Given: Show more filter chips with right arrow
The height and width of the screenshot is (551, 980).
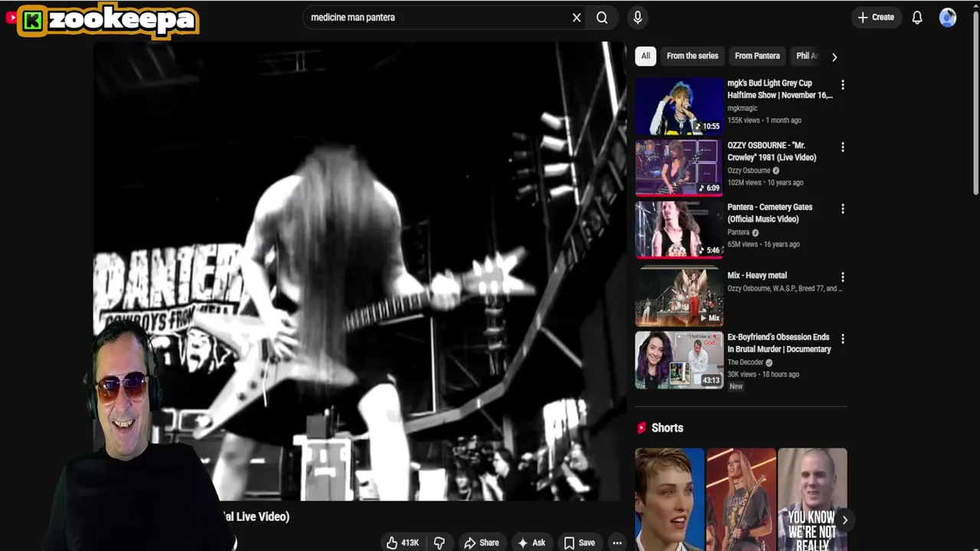Looking at the screenshot, I should click(x=835, y=57).
